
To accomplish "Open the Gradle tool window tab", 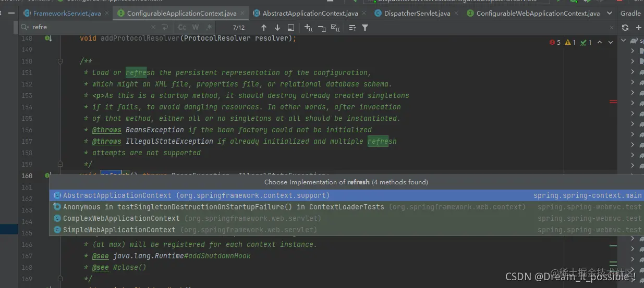I will (x=630, y=13).
